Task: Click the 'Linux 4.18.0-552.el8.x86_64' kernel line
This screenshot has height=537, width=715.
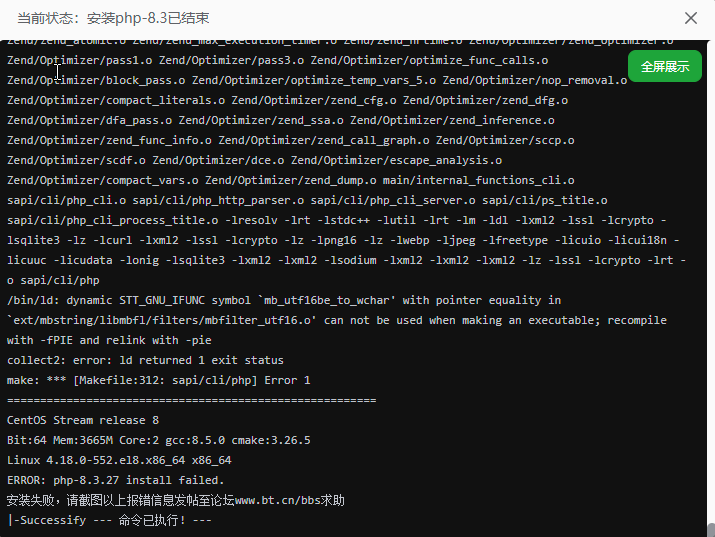Action: (x=119, y=460)
